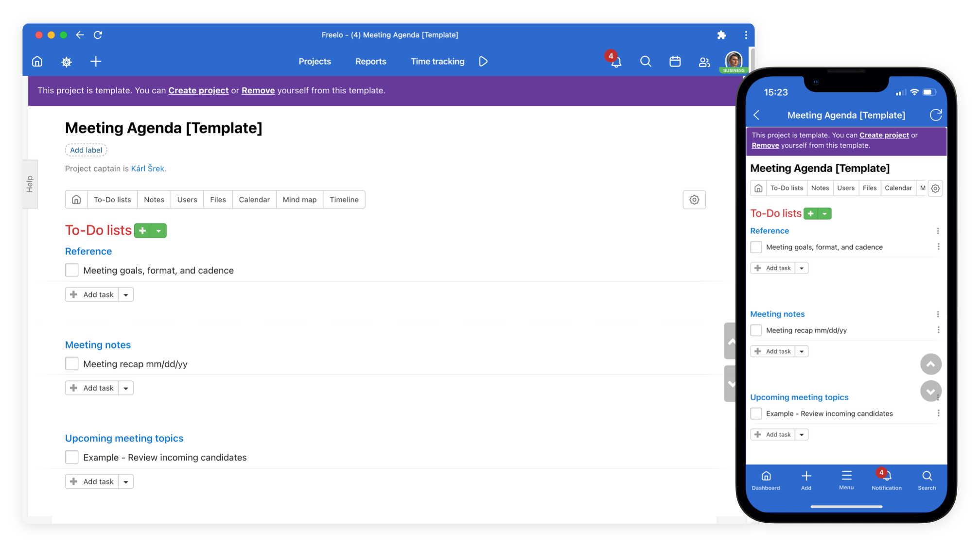Open the browser three-dot menu
Viewport: 980px width, 547px height.
click(x=746, y=35)
